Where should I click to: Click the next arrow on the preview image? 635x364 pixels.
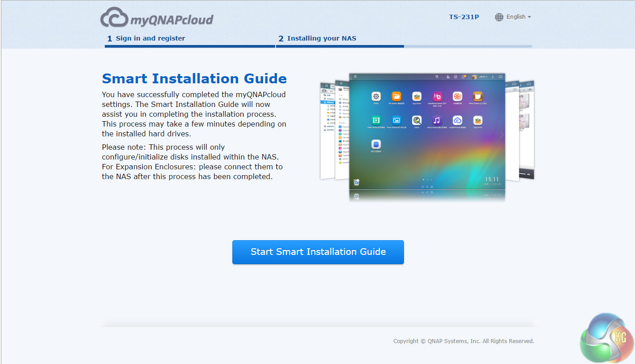coord(502,135)
